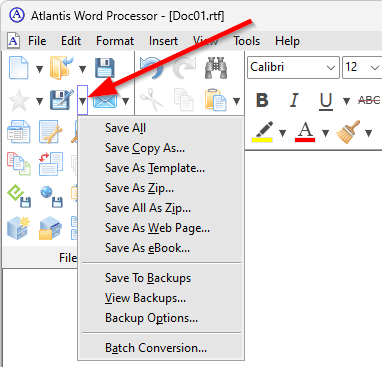Open the File menu
Screen dimensions: 382x367
[x=37, y=41]
